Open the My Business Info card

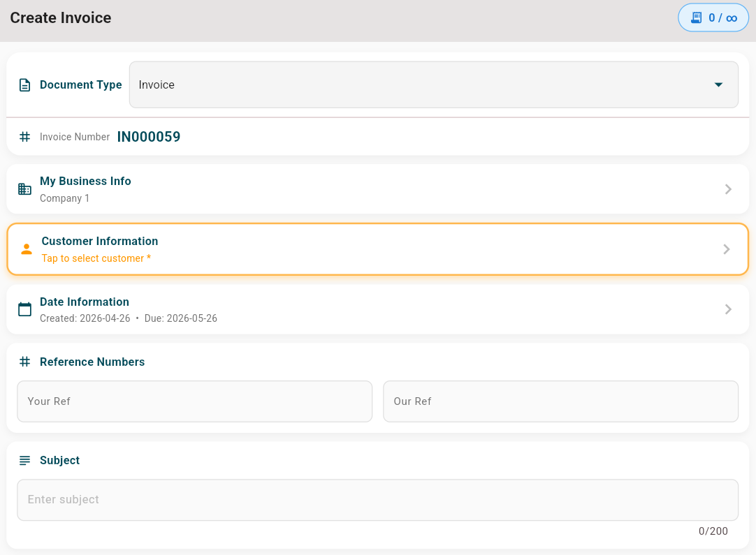click(377, 189)
